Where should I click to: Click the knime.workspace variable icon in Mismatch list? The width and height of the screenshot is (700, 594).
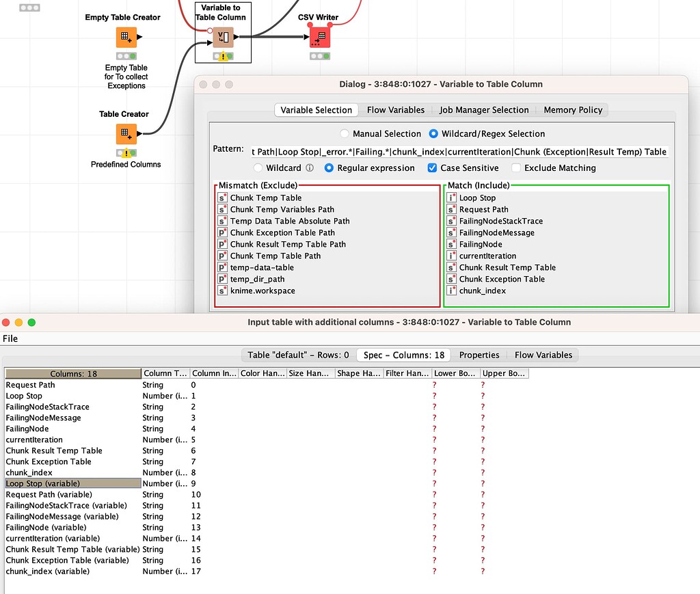(x=223, y=291)
